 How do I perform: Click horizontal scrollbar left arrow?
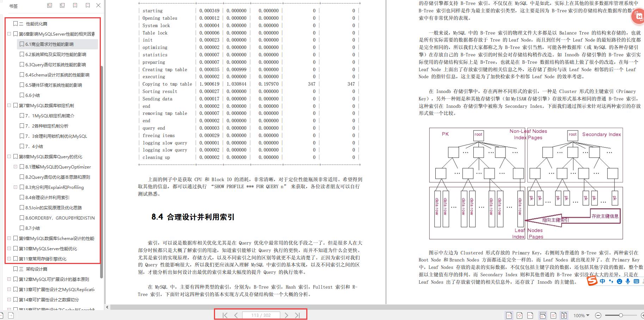point(108,307)
